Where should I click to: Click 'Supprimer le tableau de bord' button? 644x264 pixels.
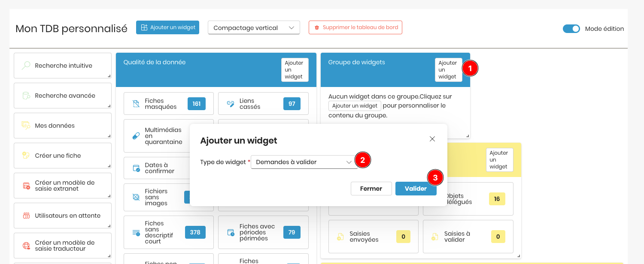(355, 27)
